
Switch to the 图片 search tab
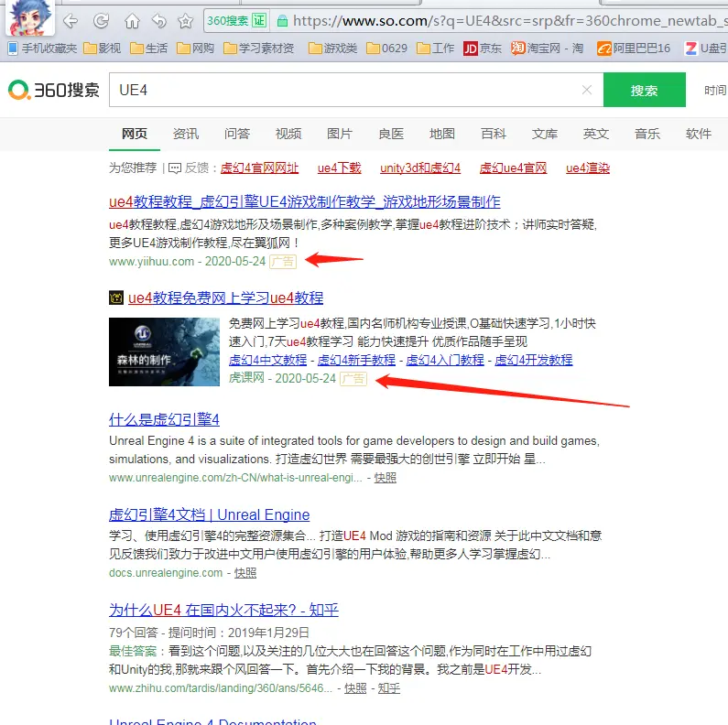click(340, 134)
